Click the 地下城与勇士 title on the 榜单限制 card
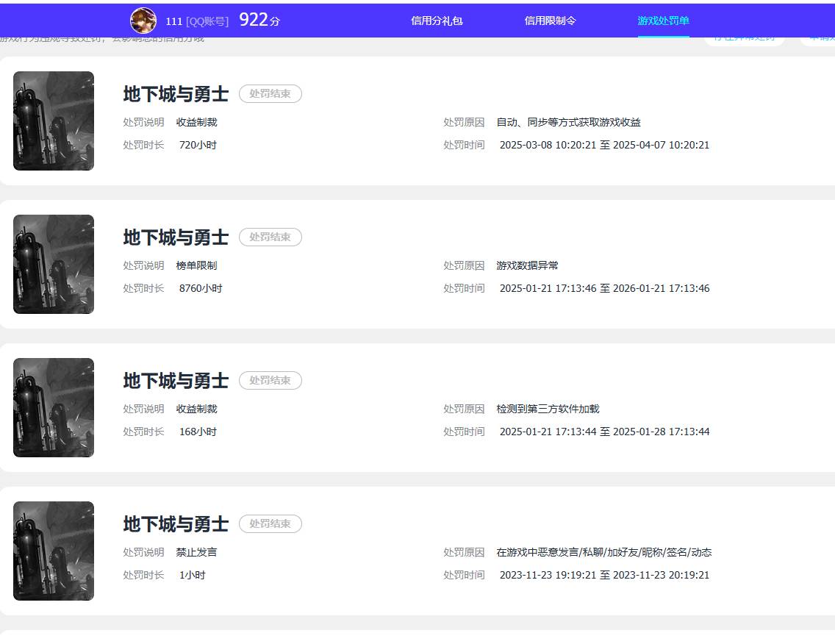Viewport: 835px width, 644px height. (176, 237)
